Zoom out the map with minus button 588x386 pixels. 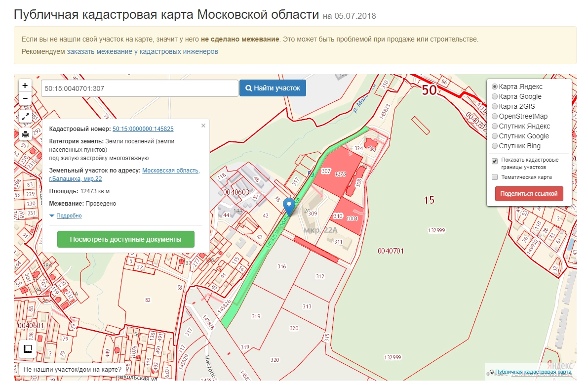click(x=25, y=98)
